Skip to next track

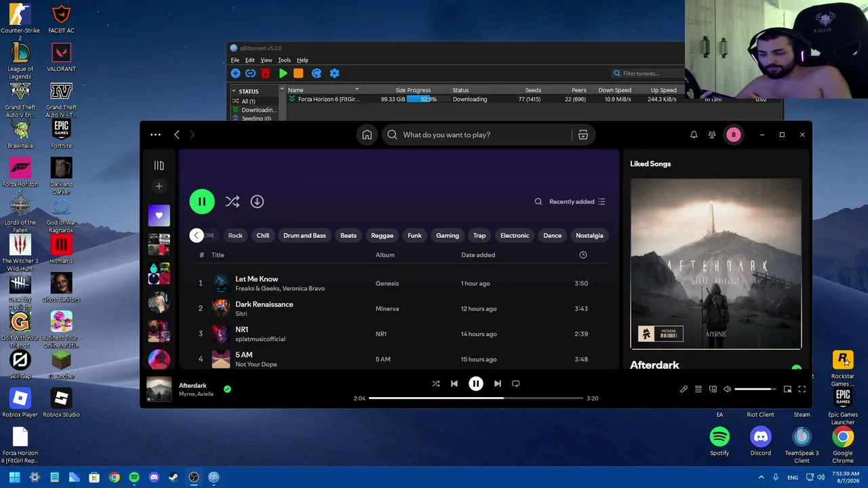(x=498, y=384)
